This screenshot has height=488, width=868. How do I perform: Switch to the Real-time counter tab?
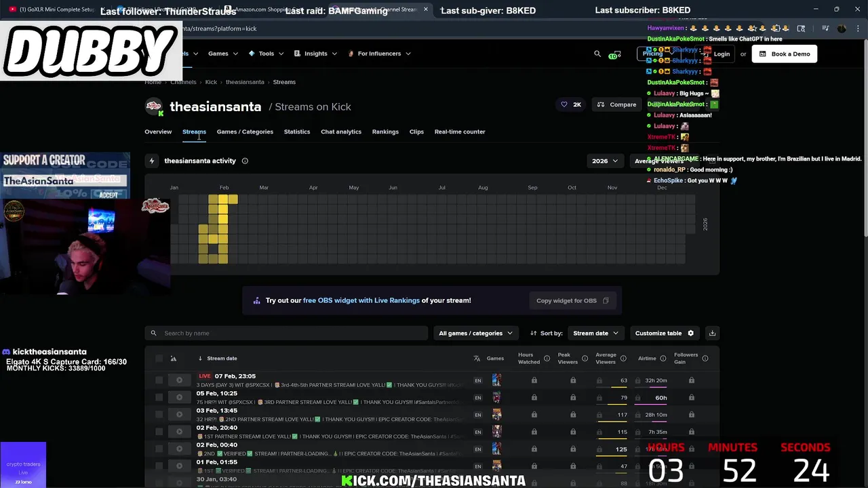click(x=460, y=131)
